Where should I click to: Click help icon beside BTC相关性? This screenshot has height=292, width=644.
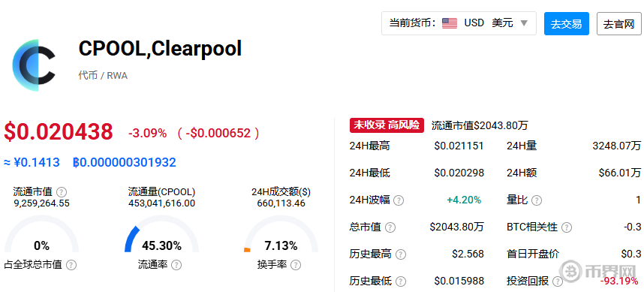567,227
